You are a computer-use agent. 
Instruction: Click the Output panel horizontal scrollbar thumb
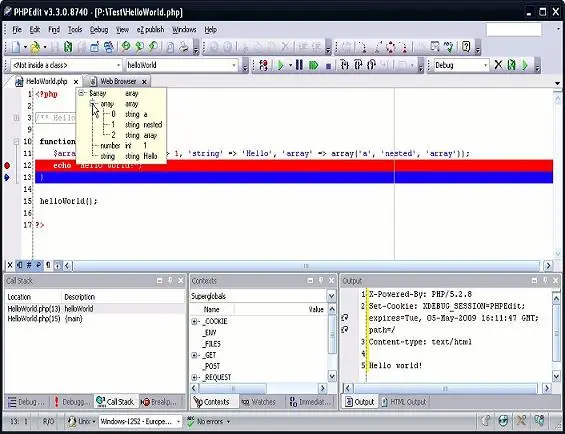[445, 388]
